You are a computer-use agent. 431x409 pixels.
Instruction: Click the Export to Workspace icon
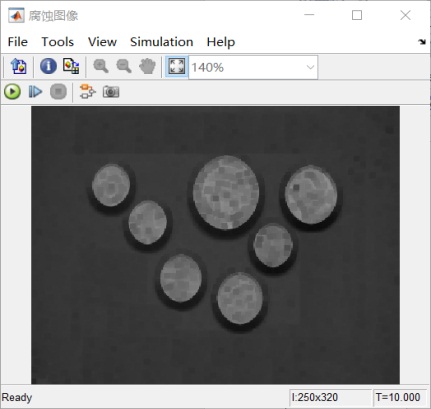(19, 66)
